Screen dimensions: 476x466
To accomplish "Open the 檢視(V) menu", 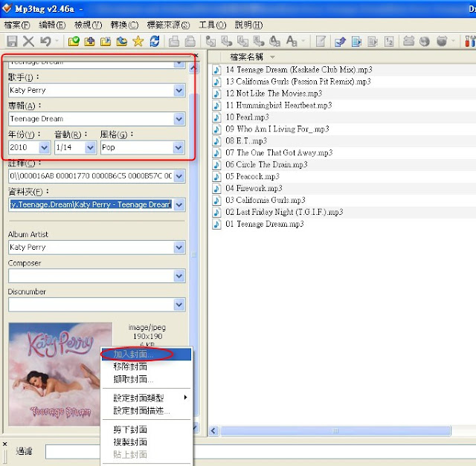I will (x=89, y=25).
